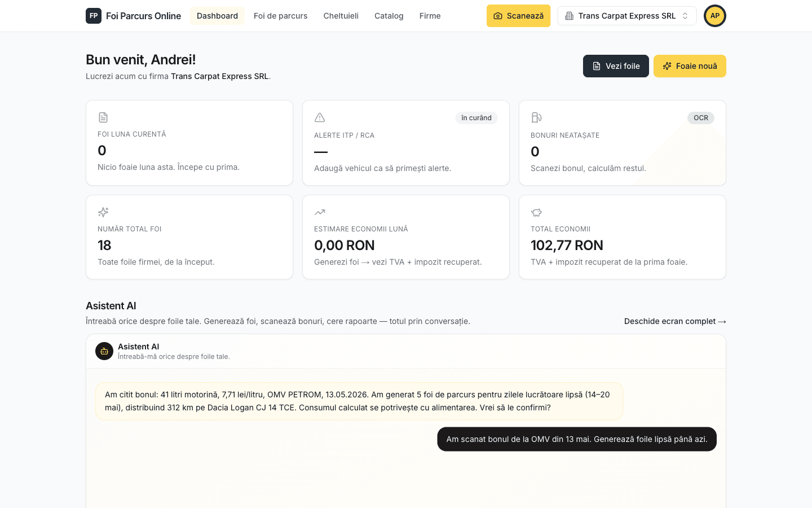Click the sparkle icon in Foaie nouă
Screen dimensions: 812x508
click(667, 66)
